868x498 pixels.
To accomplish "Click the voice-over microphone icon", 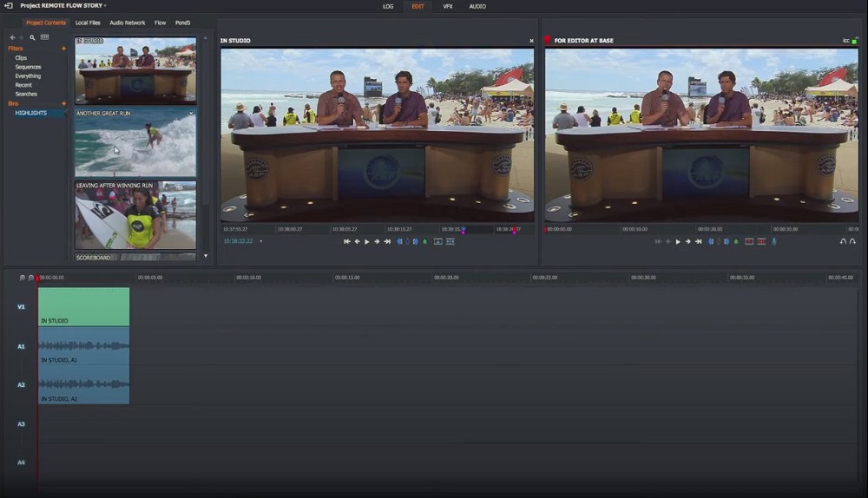I will coord(774,241).
